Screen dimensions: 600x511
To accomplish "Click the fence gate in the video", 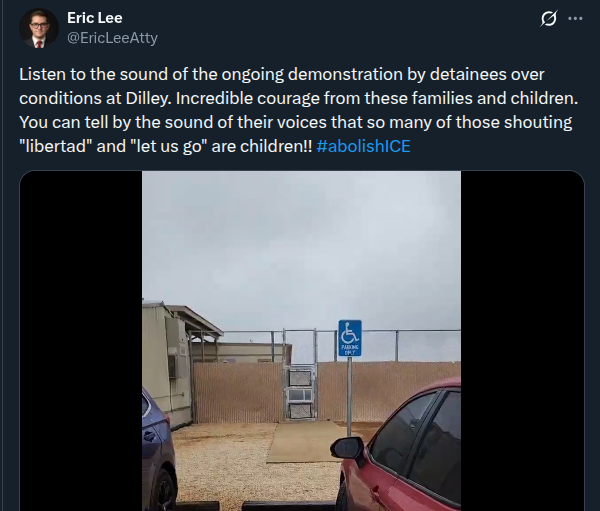I will pos(300,392).
